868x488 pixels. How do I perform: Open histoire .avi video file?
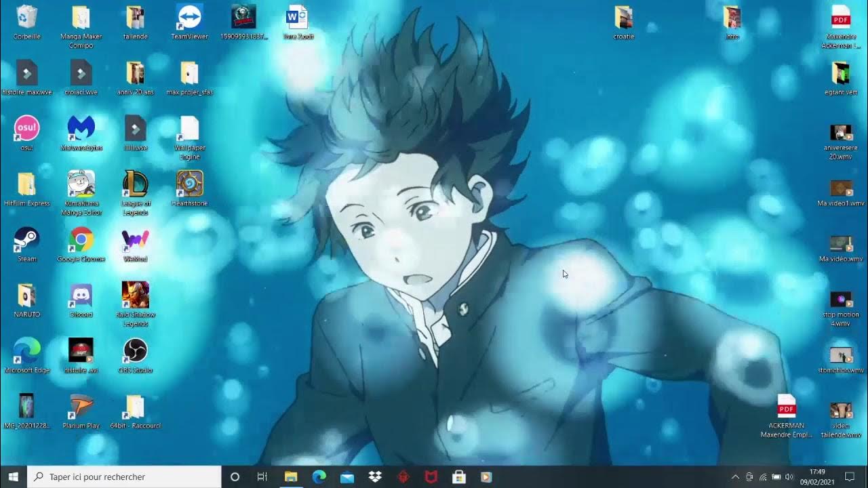point(81,356)
